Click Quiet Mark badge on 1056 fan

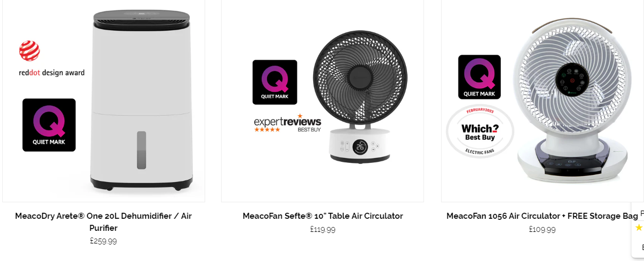(x=479, y=77)
